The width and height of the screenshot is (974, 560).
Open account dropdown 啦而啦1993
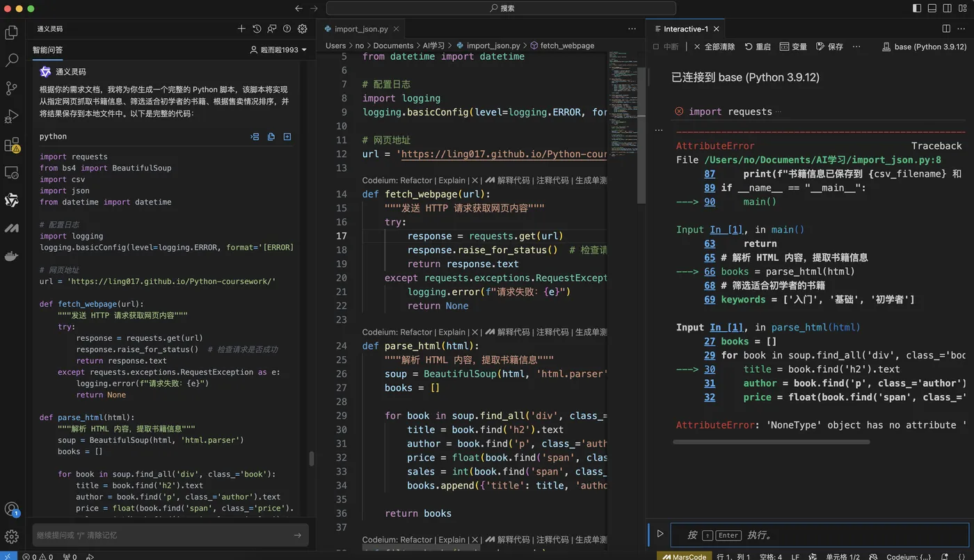click(278, 49)
